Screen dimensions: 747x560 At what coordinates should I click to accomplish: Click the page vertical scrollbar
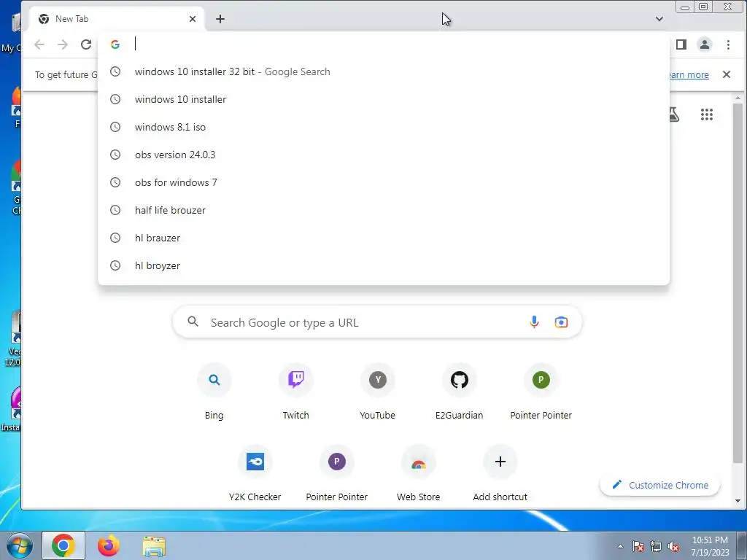pos(738,283)
